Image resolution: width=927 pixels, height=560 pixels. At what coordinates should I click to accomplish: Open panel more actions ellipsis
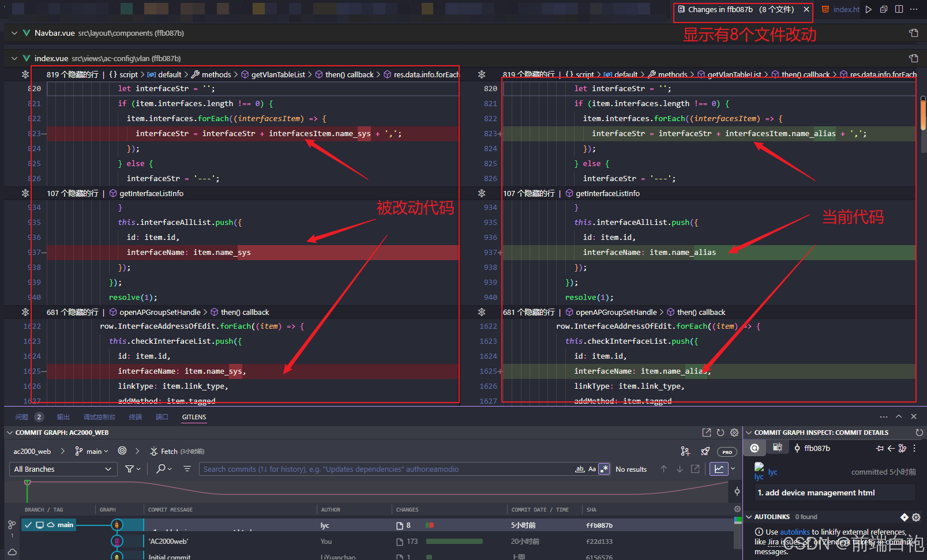pos(884,416)
